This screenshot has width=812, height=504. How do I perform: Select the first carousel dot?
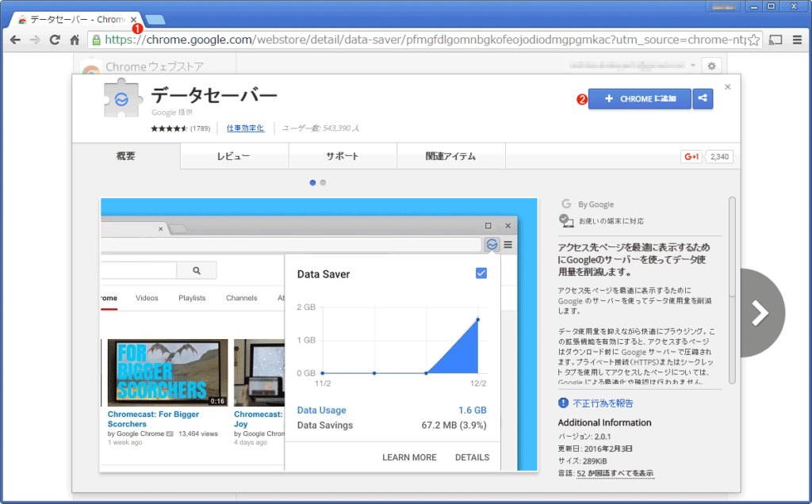point(312,183)
